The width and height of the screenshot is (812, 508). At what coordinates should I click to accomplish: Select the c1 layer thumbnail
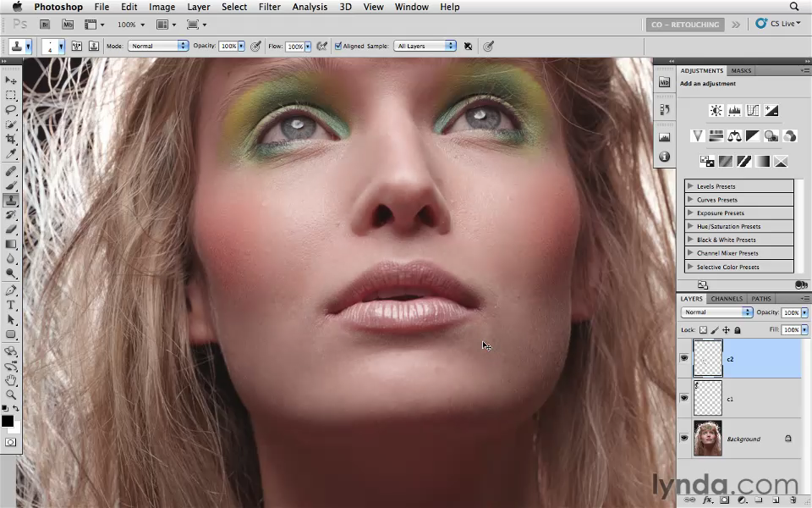707,398
